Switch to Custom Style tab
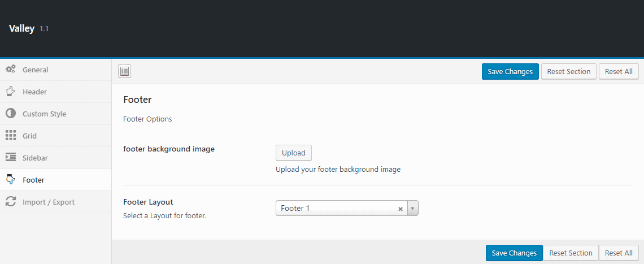The height and width of the screenshot is (264, 644). 55,114
